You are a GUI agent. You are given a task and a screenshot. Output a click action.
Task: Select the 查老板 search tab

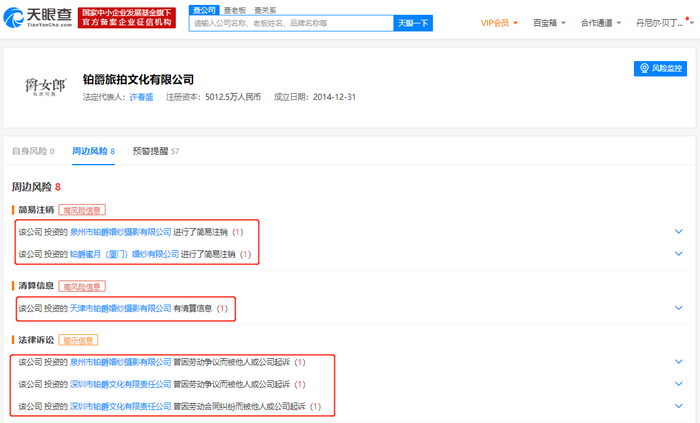[235, 10]
